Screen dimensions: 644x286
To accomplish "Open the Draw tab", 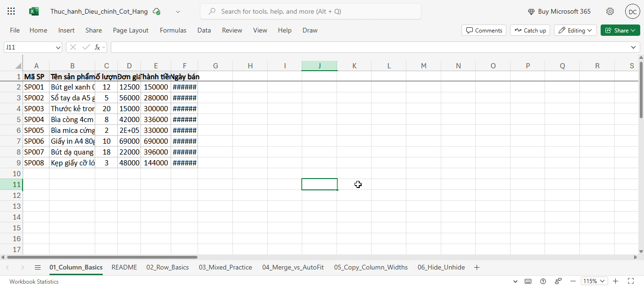I will coord(310,30).
